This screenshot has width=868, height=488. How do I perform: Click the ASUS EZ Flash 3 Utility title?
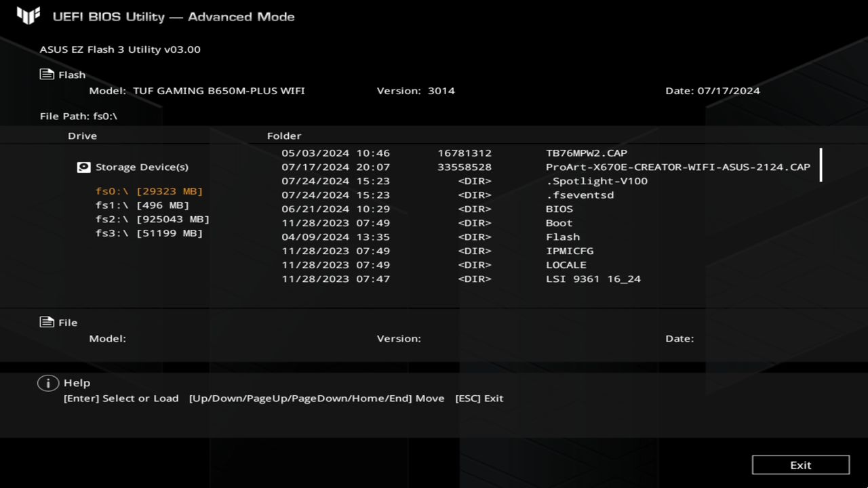tap(120, 49)
